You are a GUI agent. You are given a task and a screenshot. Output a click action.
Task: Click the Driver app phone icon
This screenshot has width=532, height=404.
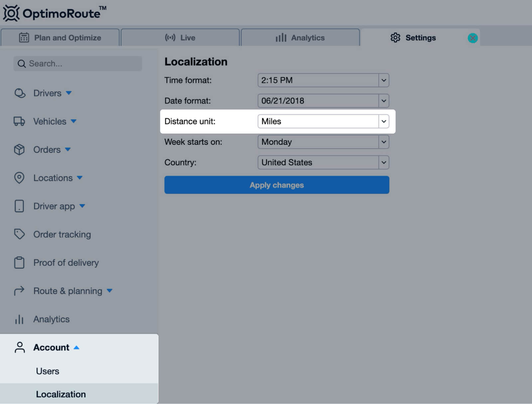click(19, 206)
